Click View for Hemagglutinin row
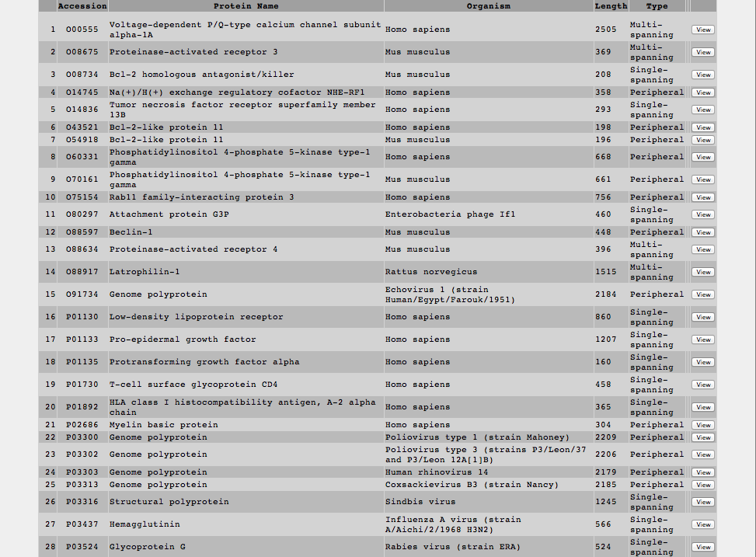 [x=702, y=524]
